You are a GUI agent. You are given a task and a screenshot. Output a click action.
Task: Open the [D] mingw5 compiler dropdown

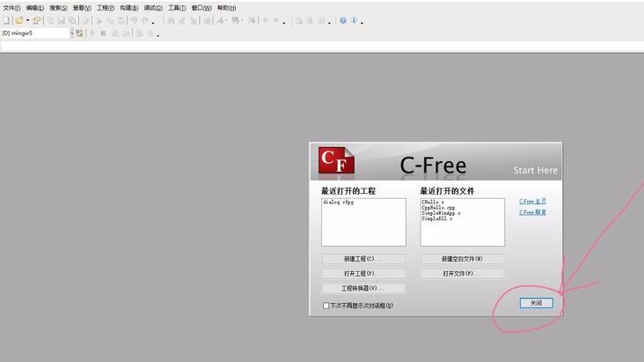pos(72,33)
